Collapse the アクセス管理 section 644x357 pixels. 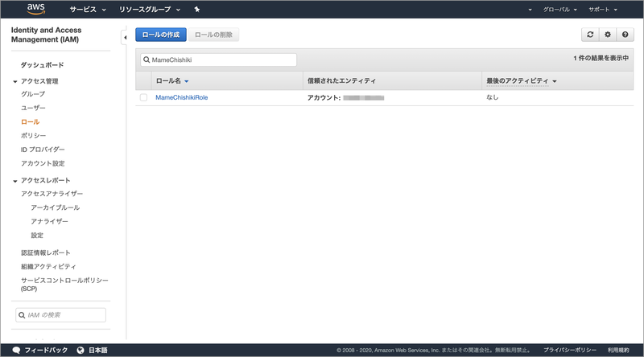(x=15, y=82)
